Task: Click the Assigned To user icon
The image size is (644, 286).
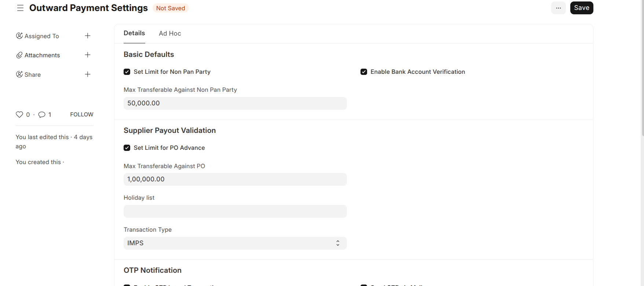Action: (x=19, y=36)
